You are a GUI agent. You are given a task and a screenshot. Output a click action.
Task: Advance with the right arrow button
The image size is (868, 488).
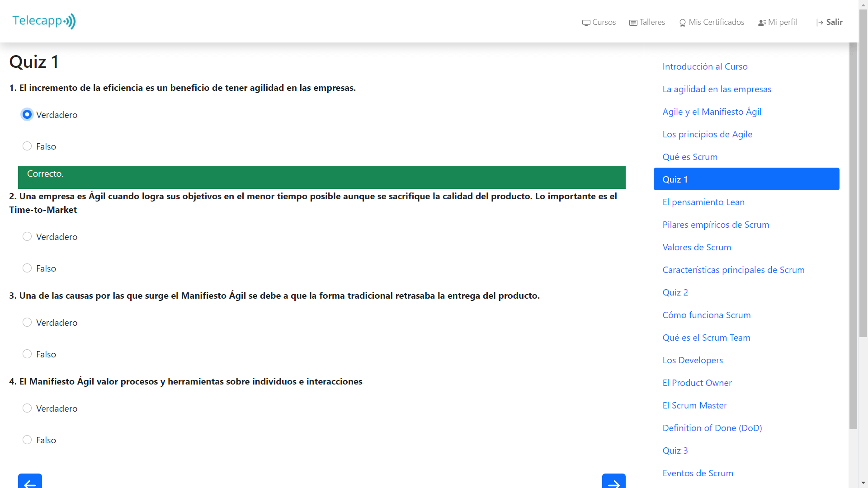(x=613, y=482)
